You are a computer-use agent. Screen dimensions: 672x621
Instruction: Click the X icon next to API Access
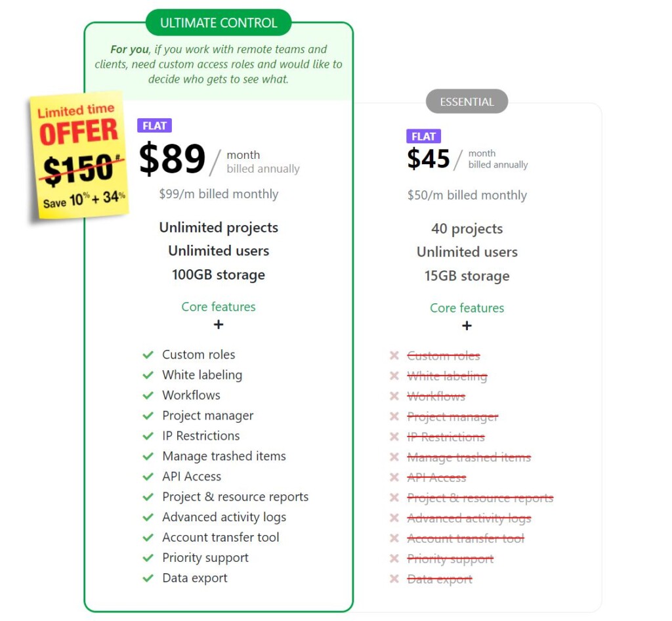(x=394, y=478)
